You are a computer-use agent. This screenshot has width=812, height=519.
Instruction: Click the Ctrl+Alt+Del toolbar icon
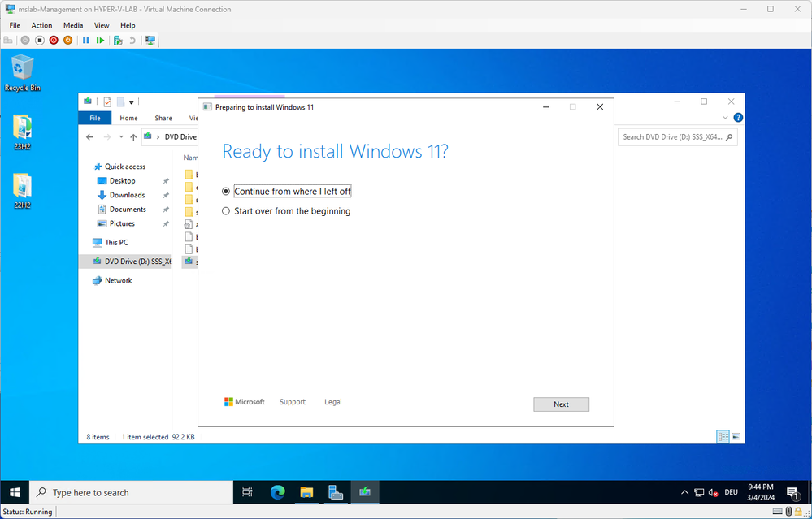coord(8,40)
